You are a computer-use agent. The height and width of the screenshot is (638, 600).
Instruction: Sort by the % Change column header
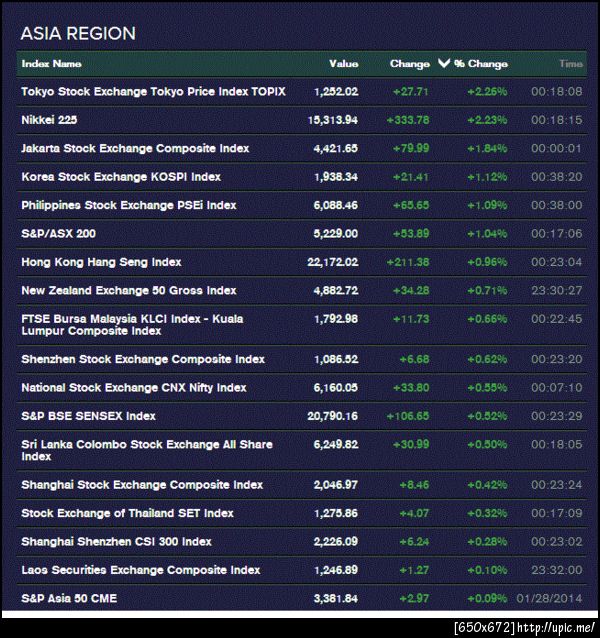pos(481,64)
